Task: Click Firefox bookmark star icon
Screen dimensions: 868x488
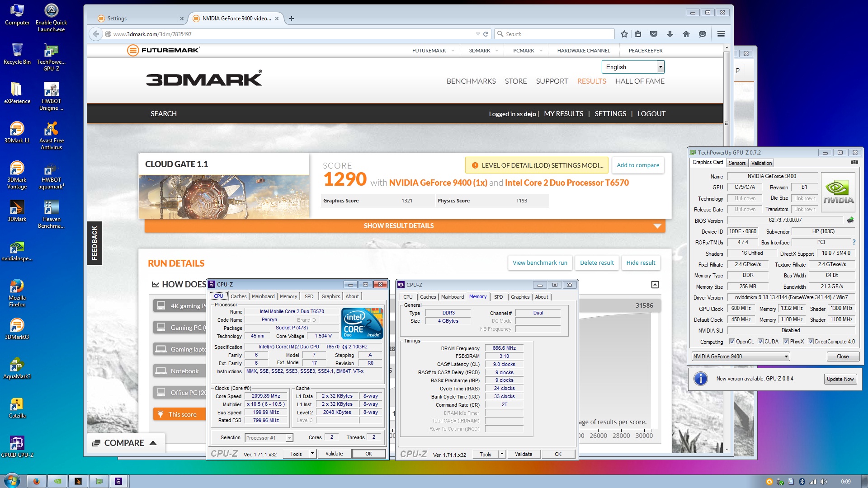Action: 624,34
